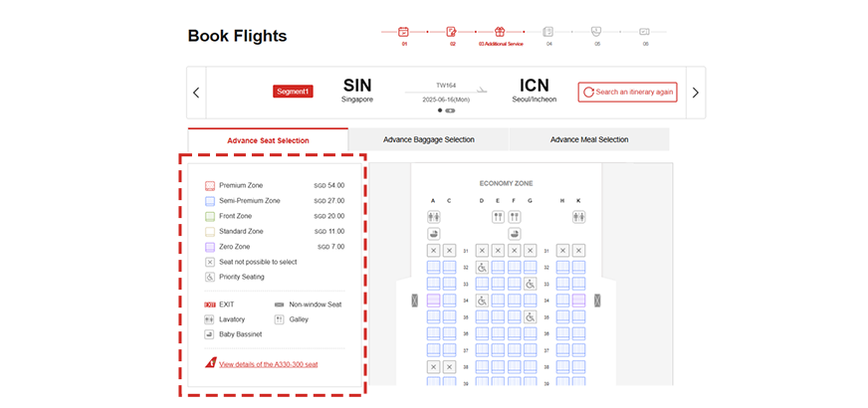This screenshot has height=408, width=868.
Task: Select seat 32A
Action: (433, 267)
